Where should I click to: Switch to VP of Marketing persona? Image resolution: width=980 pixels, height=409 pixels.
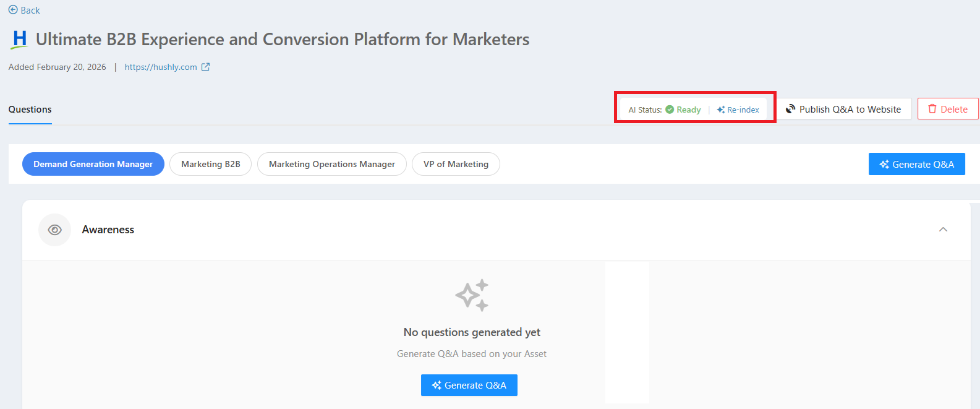pos(456,164)
